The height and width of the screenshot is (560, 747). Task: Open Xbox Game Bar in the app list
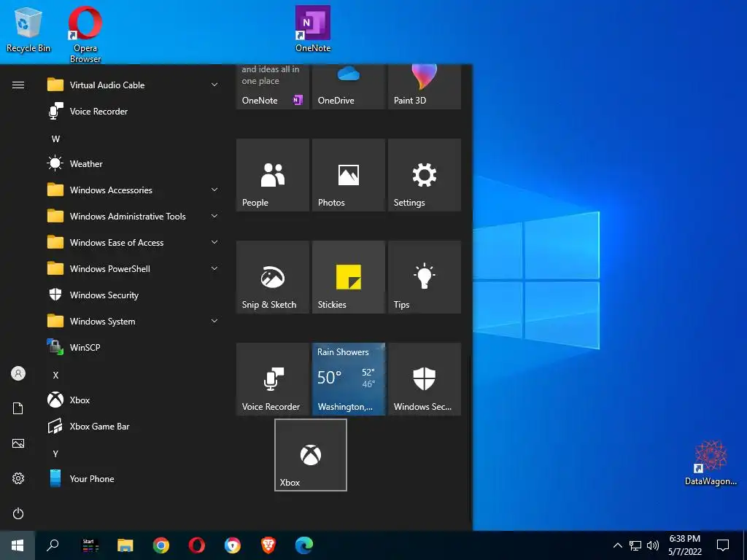tap(133, 426)
